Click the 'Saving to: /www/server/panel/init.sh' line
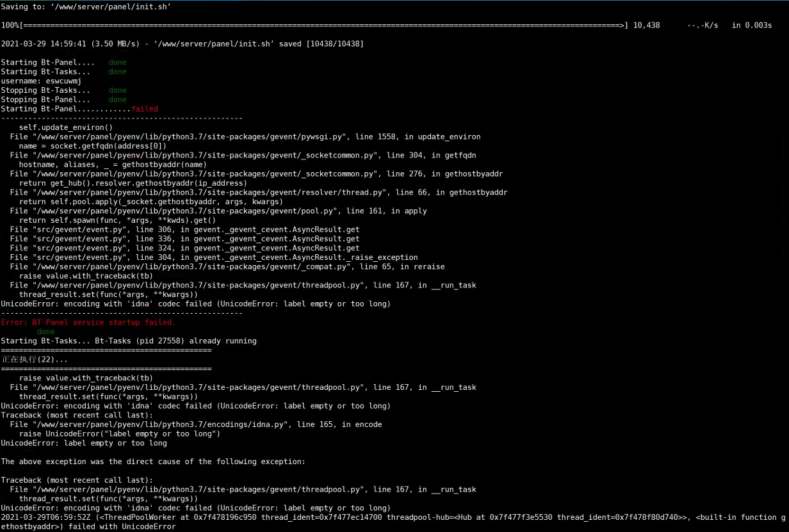 (86, 7)
